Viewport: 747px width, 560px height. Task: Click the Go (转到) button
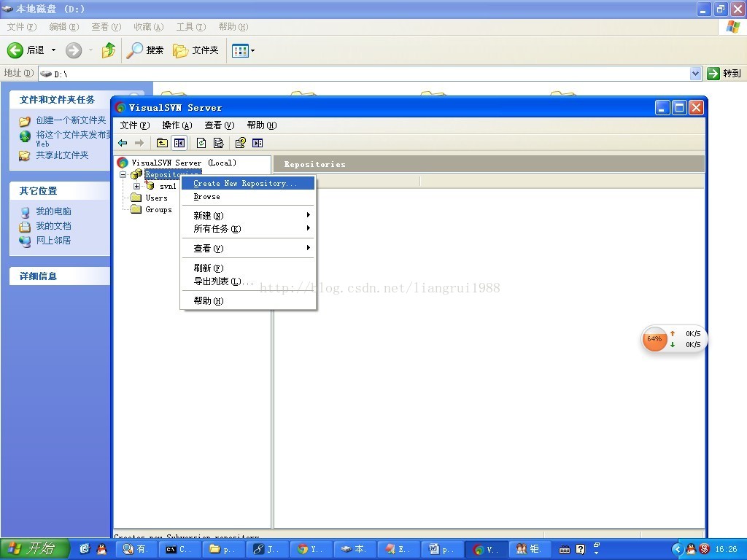click(x=724, y=74)
